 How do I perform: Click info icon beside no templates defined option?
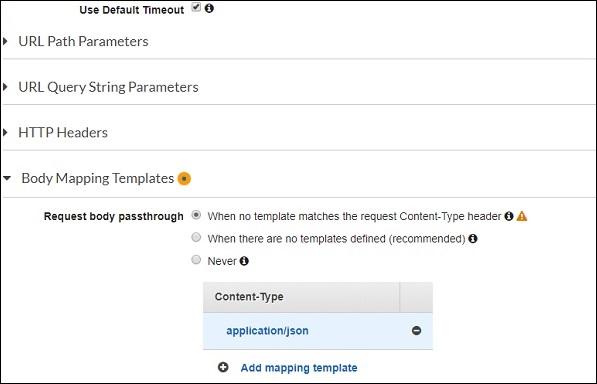tap(473, 239)
